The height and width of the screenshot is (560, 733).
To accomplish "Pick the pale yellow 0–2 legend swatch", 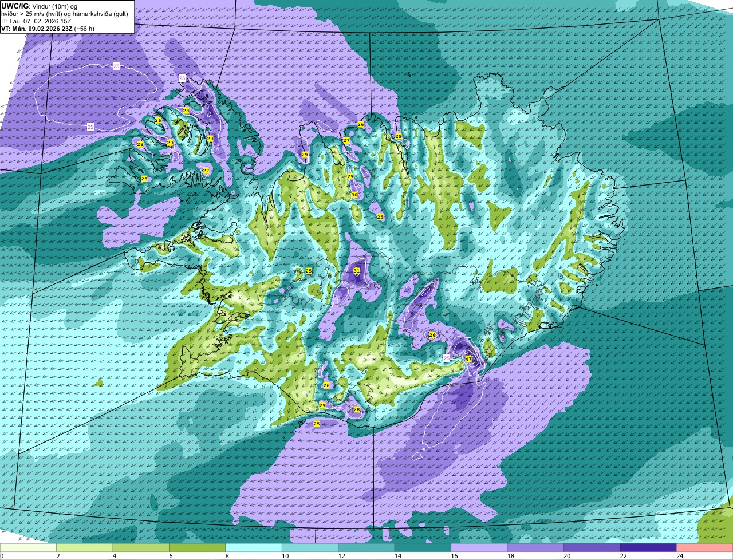I will pyautogui.click(x=28, y=547).
